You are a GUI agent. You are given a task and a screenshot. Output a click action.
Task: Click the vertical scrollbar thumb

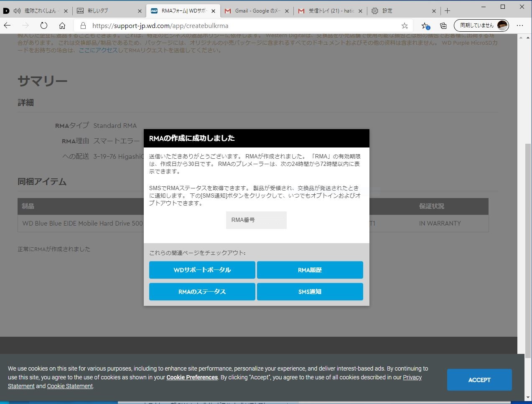point(528,251)
